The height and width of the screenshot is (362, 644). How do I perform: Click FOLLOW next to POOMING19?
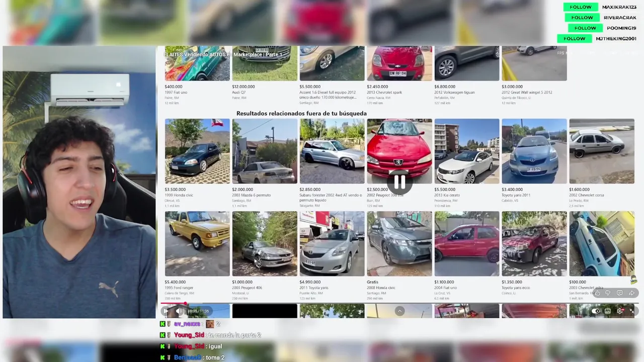tap(585, 28)
